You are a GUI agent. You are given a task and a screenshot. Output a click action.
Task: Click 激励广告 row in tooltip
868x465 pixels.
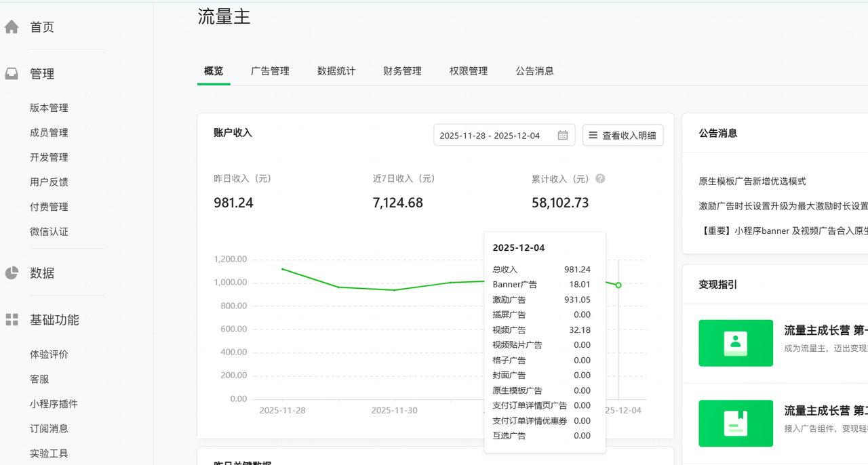click(x=541, y=300)
